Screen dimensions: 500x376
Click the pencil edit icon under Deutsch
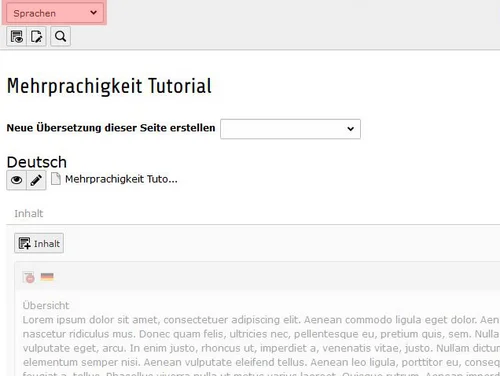(x=36, y=180)
